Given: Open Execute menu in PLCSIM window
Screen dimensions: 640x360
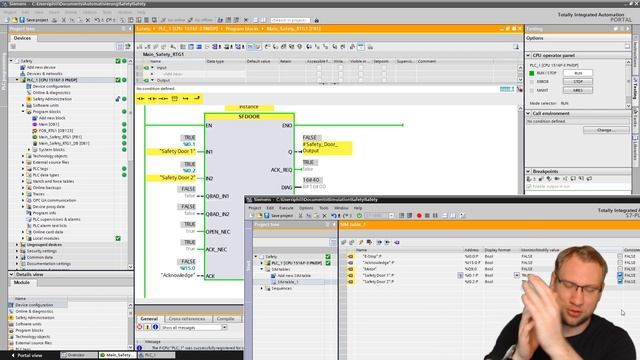Looking at the screenshot, I should [x=286, y=208].
